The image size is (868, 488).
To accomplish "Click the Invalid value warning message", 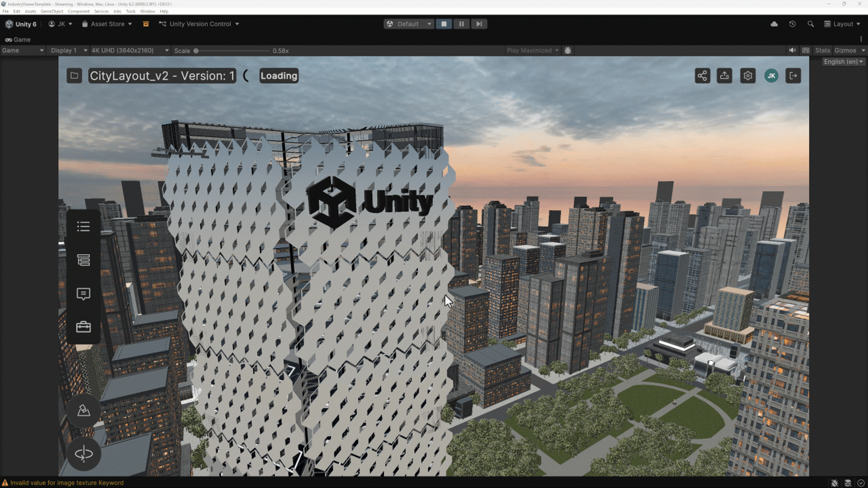I will 67,483.
